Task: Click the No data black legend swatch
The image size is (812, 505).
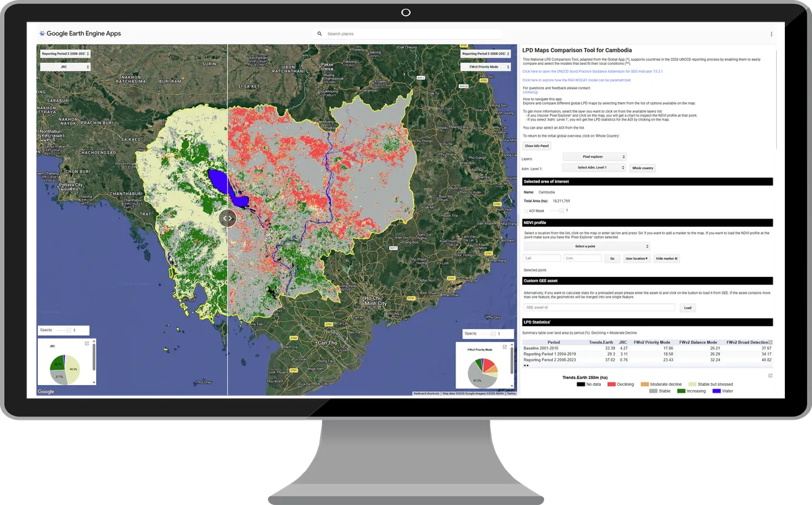Action: click(x=581, y=385)
